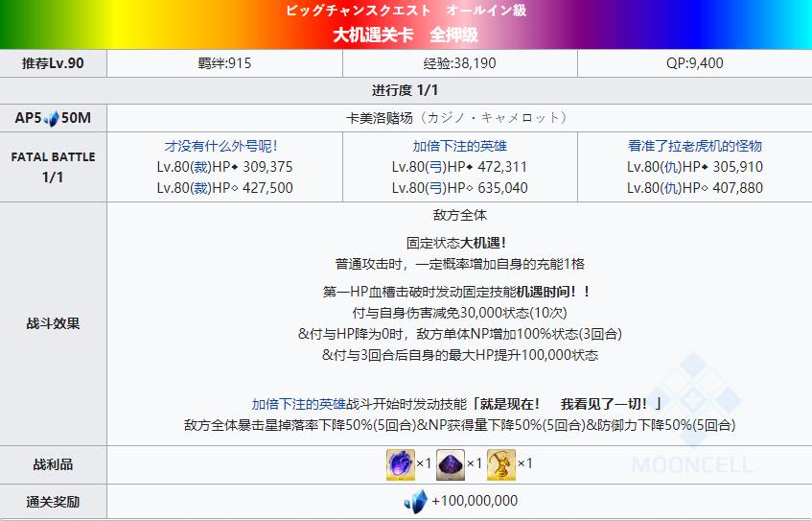Click the FATAL BATTLE 1/1 label cell
The width and height of the screenshot is (812, 521).
click(53, 167)
